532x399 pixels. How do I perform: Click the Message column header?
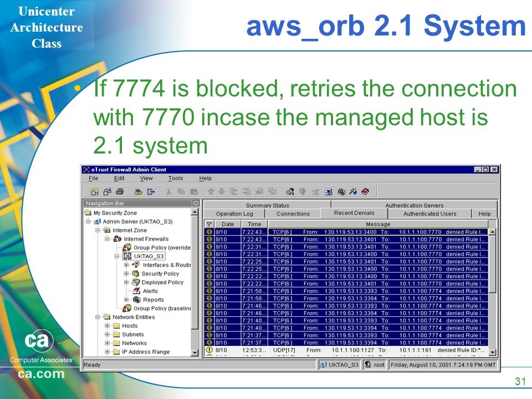click(x=378, y=224)
